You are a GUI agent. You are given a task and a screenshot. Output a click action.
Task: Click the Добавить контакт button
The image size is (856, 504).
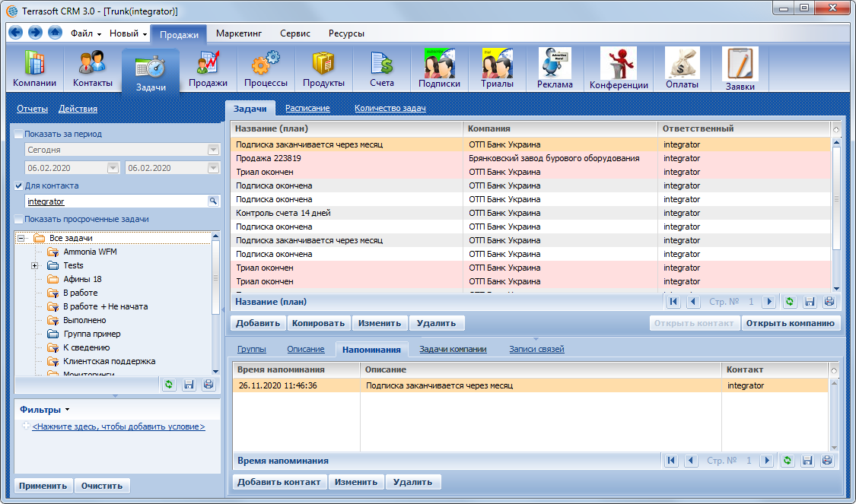click(x=280, y=482)
